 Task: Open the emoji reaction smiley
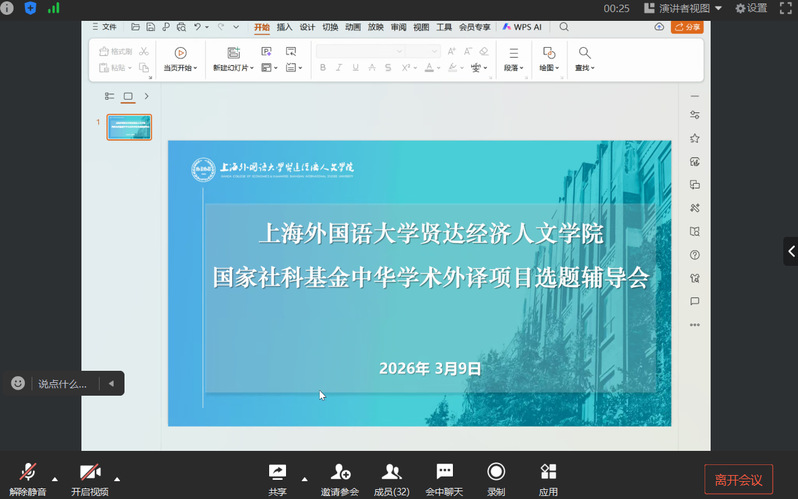click(18, 383)
